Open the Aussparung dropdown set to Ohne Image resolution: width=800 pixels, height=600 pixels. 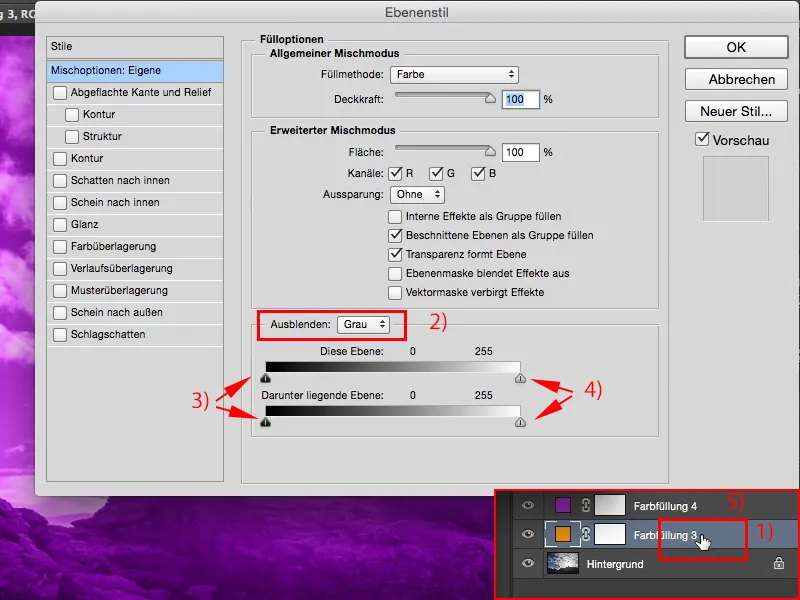tap(417, 194)
